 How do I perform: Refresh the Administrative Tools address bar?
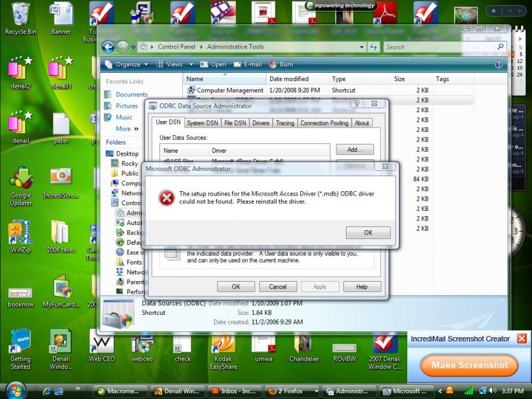point(373,47)
